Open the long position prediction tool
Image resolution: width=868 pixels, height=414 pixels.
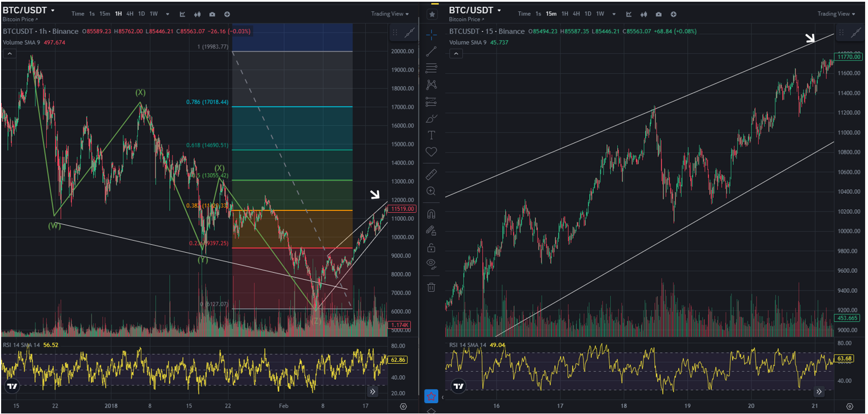(x=431, y=102)
